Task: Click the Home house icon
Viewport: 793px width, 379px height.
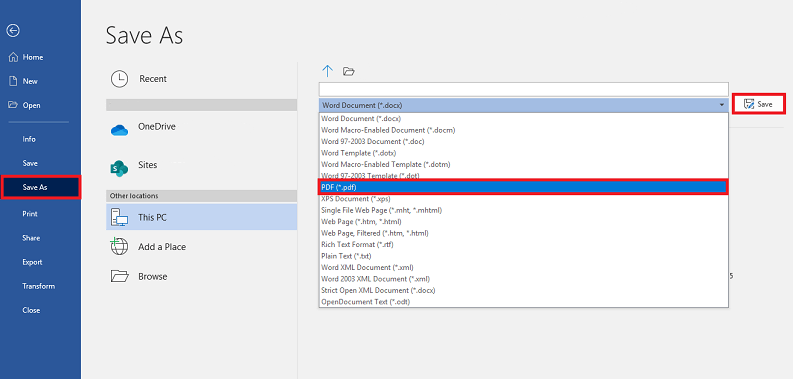Action: coord(13,57)
